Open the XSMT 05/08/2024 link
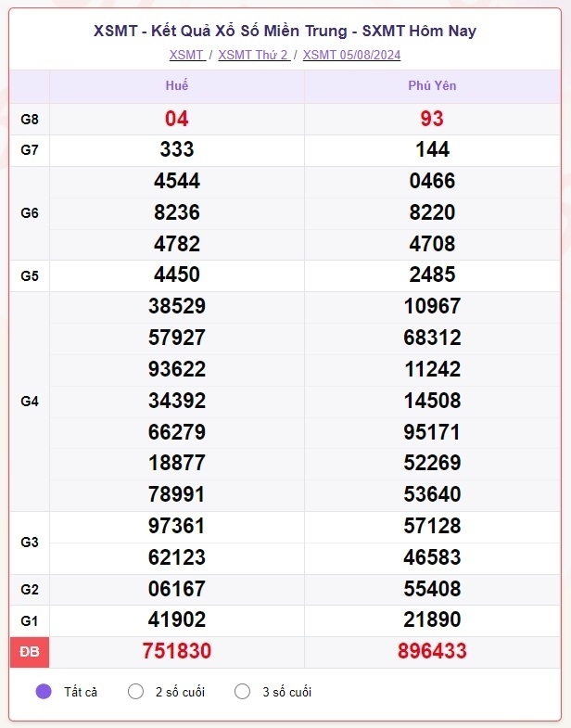 coord(352,55)
